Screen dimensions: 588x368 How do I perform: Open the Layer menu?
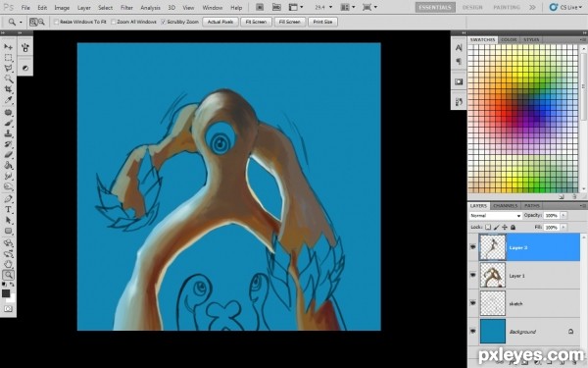click(x=83, y=8)
